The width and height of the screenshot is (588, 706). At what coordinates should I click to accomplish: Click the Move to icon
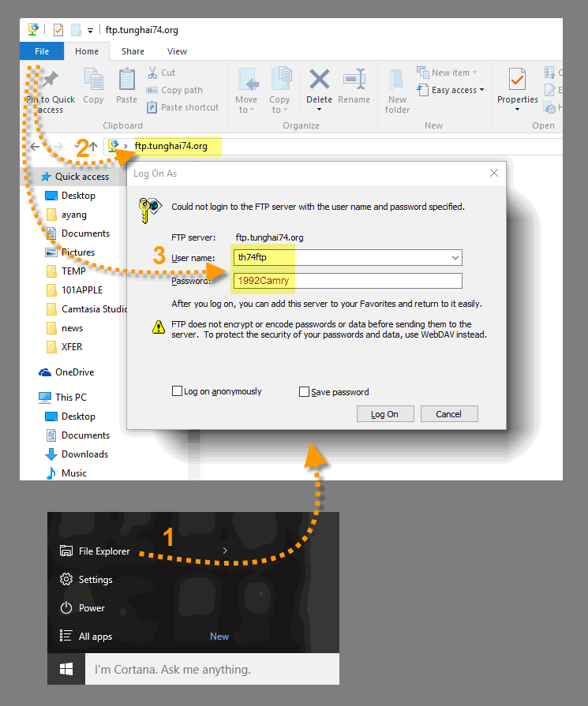(248, 79)
